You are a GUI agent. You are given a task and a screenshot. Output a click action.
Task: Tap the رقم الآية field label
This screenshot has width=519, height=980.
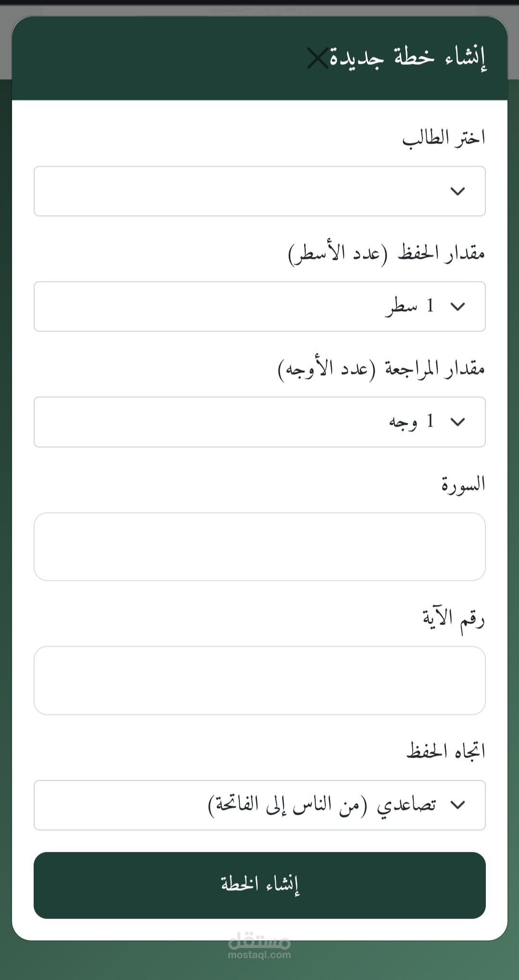click(x=454, y=618)
